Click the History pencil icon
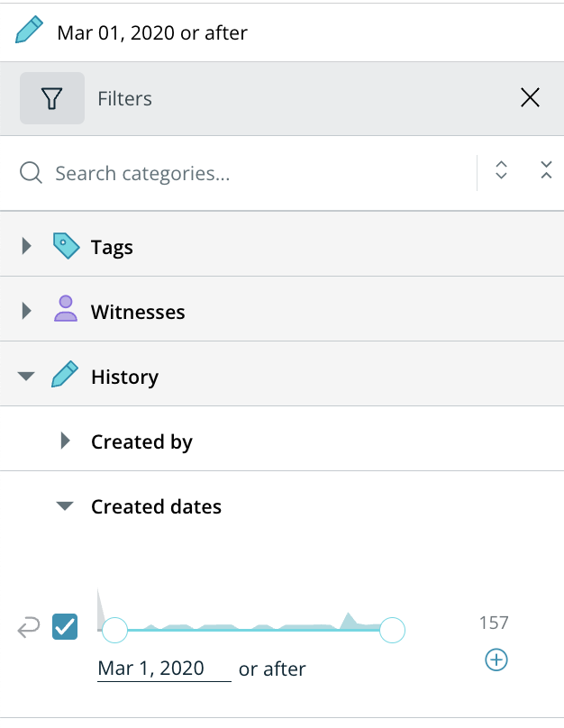564x728 pixels. coord(66,376)
